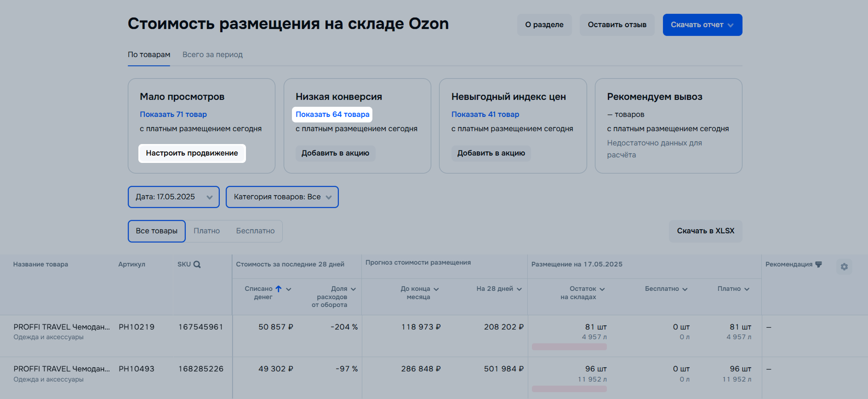
Task: Open the Дата: 17.05.2025 dropdown
Action: 174,197
